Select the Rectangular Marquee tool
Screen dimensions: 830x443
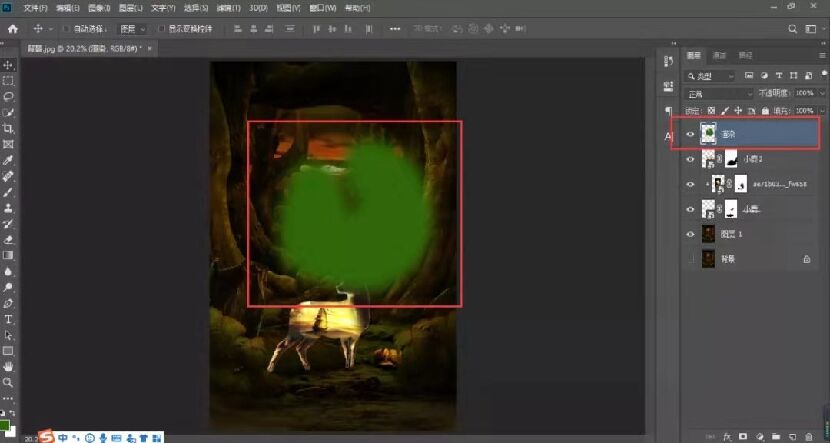8,81
